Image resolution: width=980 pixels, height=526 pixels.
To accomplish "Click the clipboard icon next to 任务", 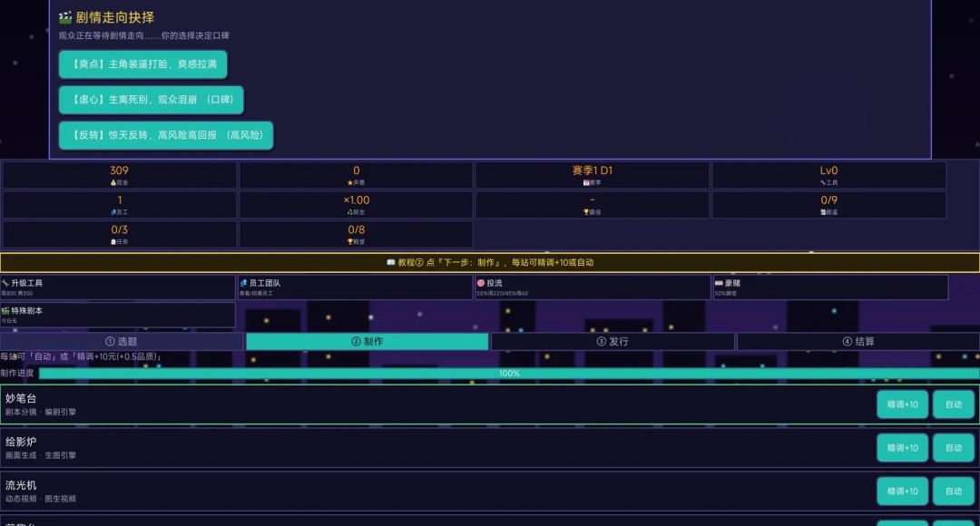I will (x=113, y=242).
